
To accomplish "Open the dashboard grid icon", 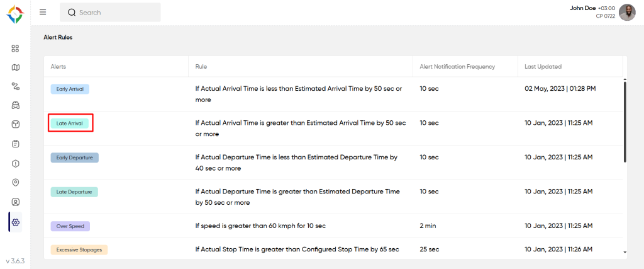I will pos(16,49).
